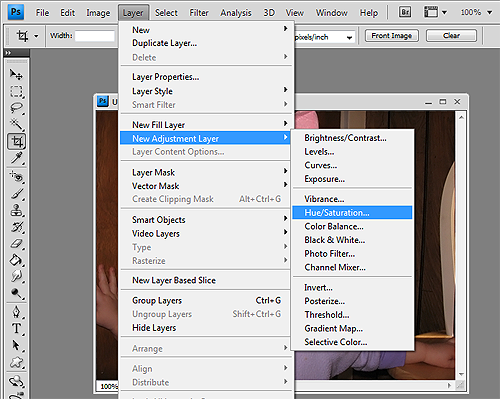Click the document vertical scrollbar up arrow
Image resolution: width=500 pixels, height=399 pixels.
tap(461, 117)
